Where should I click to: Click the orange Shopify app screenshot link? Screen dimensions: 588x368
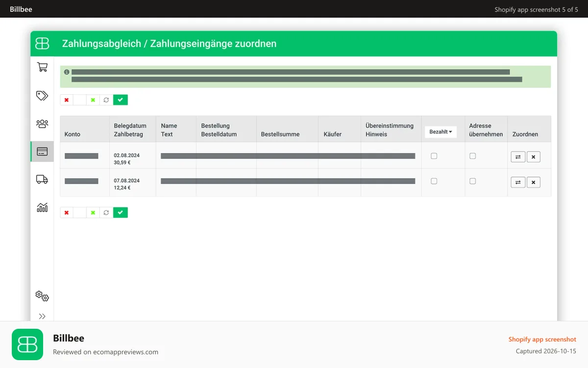coord(542,340)
